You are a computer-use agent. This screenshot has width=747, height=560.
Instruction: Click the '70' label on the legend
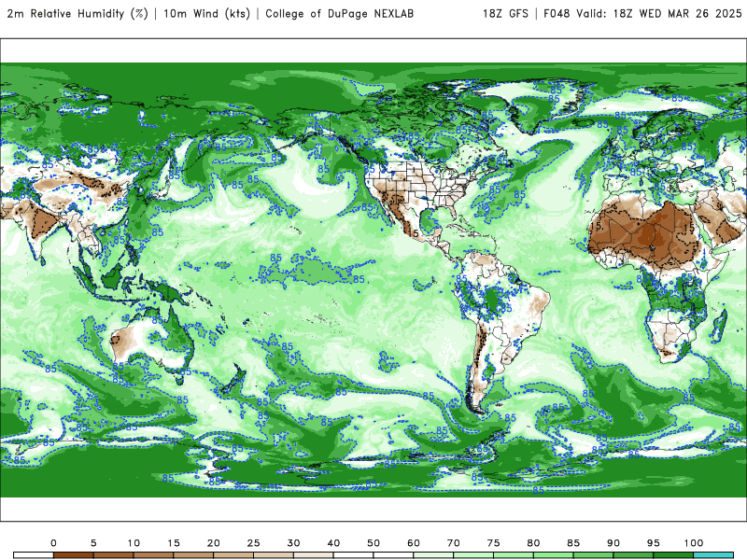454,543
